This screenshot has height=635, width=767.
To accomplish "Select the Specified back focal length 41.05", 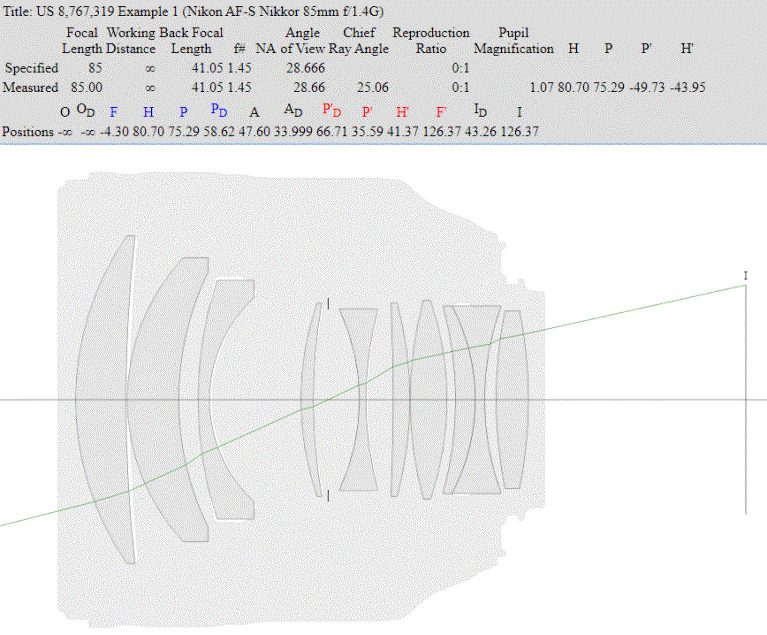I will tap(207, 68).
